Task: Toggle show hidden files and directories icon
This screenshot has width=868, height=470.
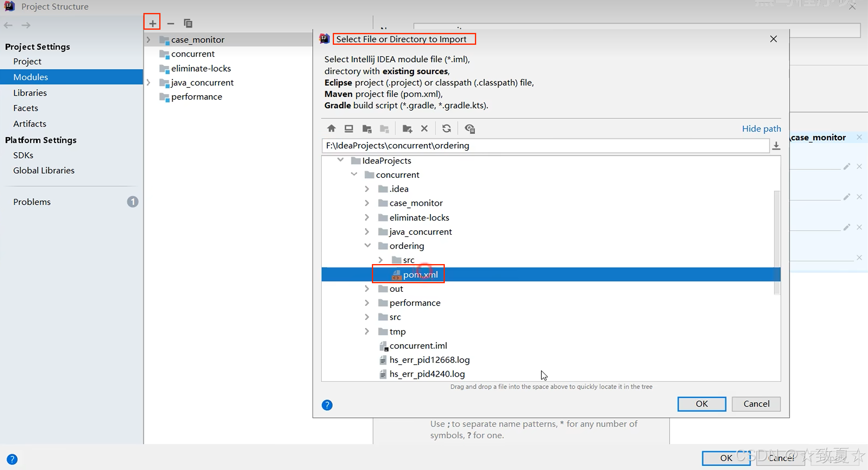Action: (470, 129)
